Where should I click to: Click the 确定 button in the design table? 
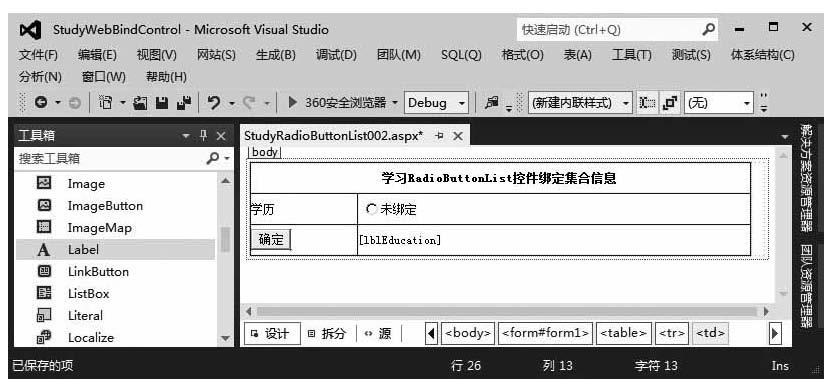[x=271, y=239]
